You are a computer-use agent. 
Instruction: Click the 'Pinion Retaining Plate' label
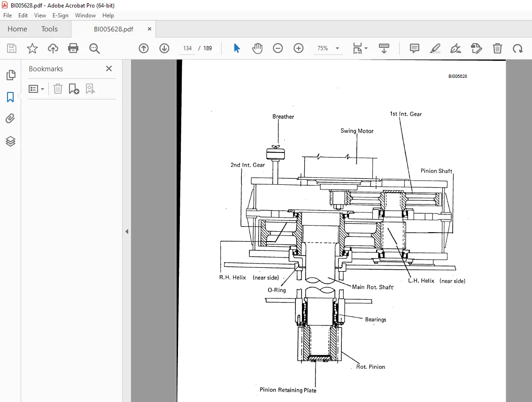pos(288,390)
